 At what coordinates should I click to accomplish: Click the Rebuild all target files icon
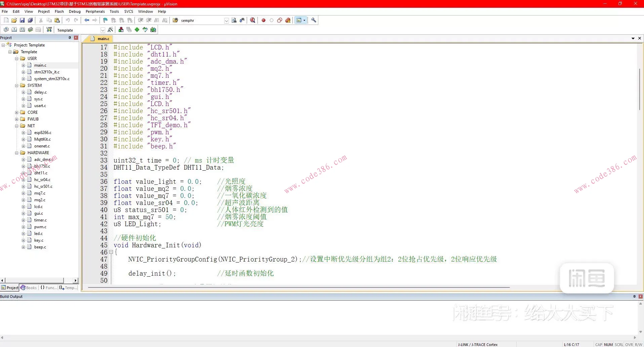pyautogui.click(x=22, y=30)
